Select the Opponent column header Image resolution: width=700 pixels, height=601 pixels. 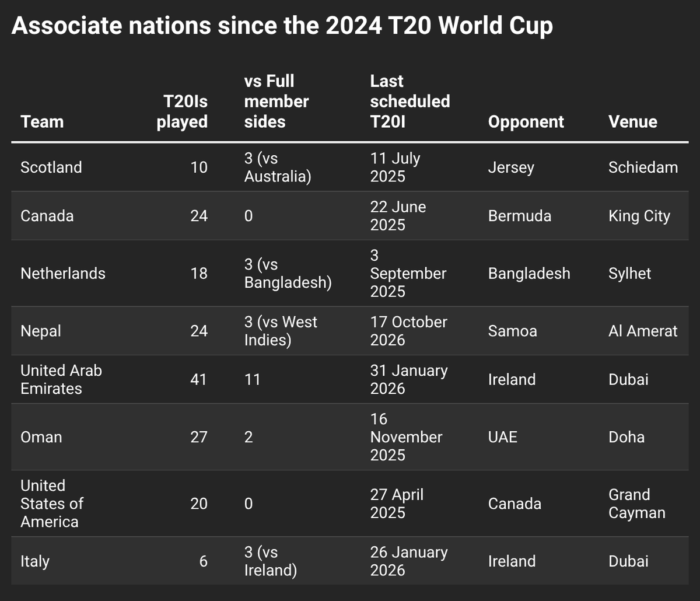pyautogui.click(x=526, y=121)
